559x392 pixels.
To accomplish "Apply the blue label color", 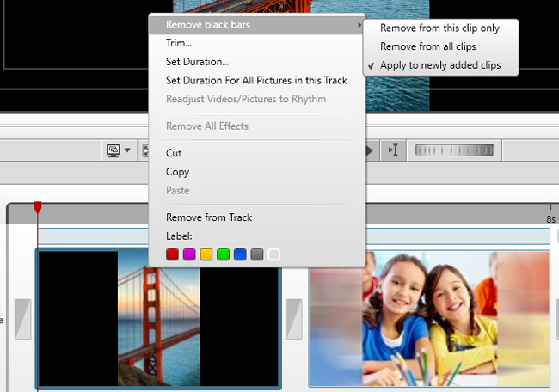I will [x=240, y=254].
